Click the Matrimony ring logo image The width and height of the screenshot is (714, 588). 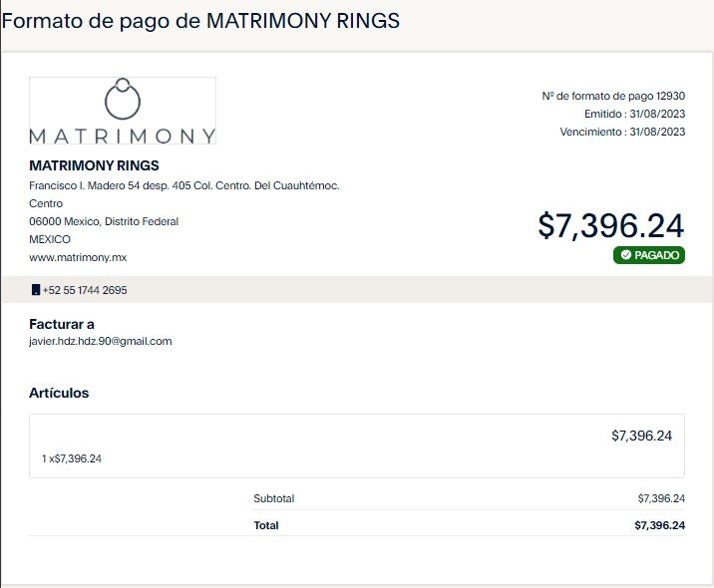pos(123,111)
